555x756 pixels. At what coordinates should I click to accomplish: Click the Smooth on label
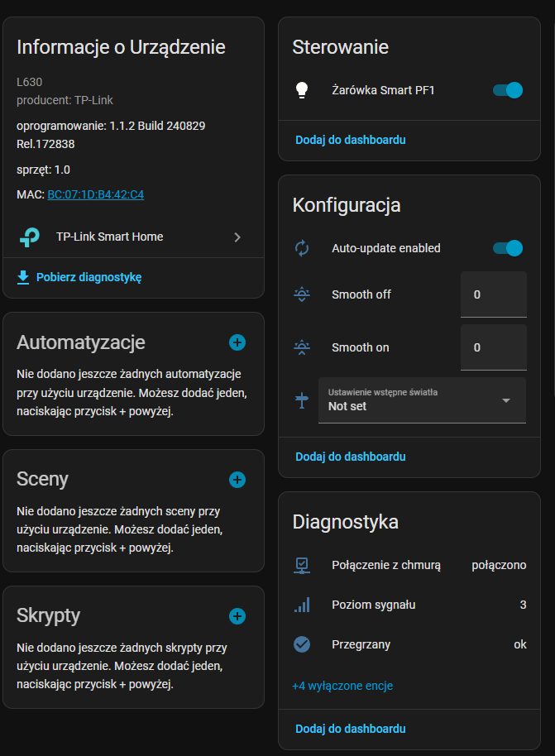360,347
